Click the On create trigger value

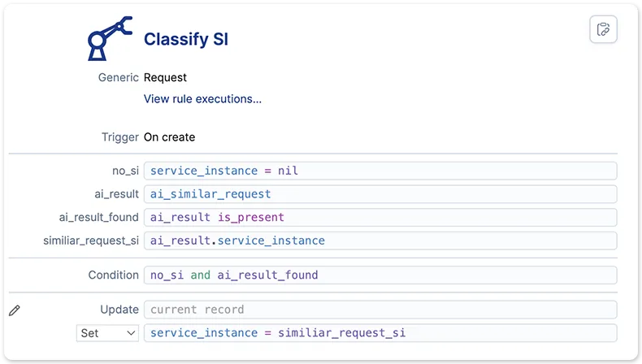169,136
